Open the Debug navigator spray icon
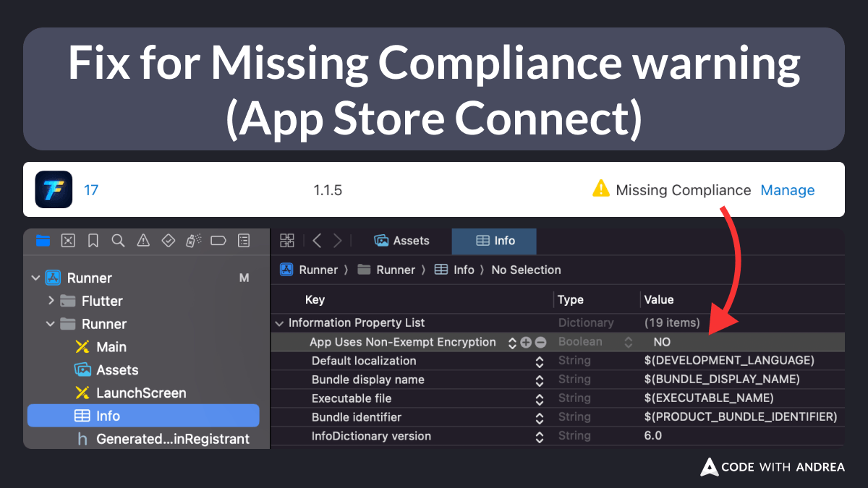Image resolution: width=868 pixels, height=488 pixels. (x=193, y=241)
